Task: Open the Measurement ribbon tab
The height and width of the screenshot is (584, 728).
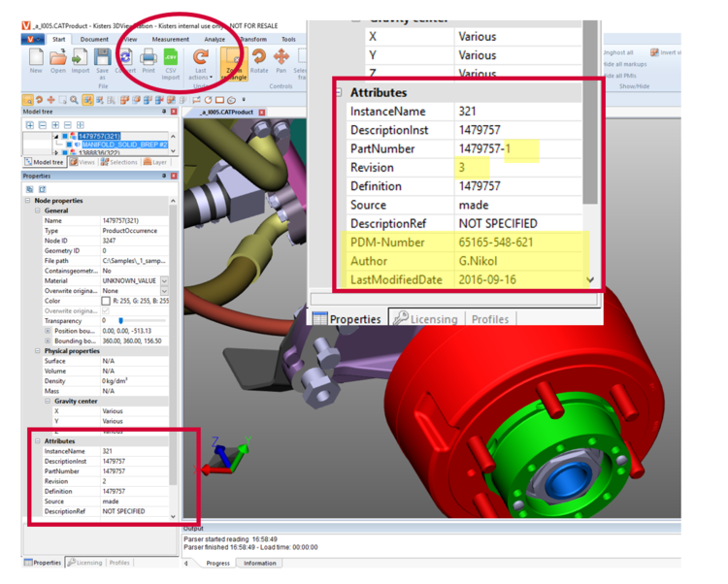Action: (x=171, y=40)
